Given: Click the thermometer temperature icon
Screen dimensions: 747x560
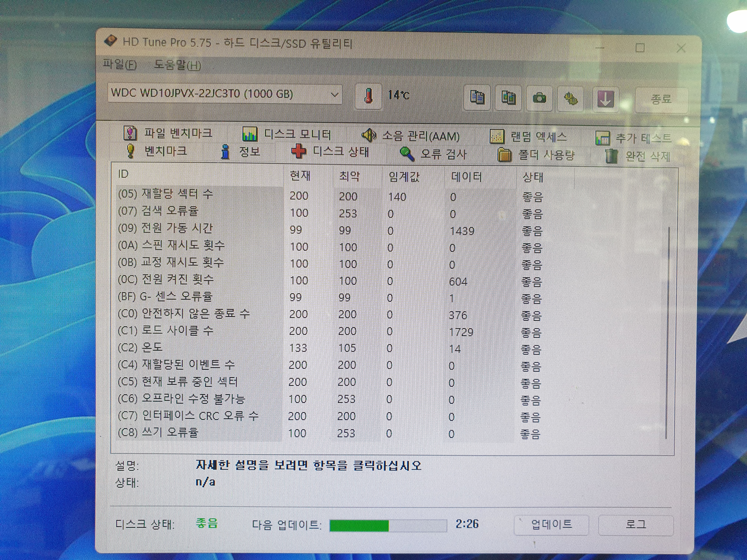Looking at the screenshot, I should coord(368,96).
